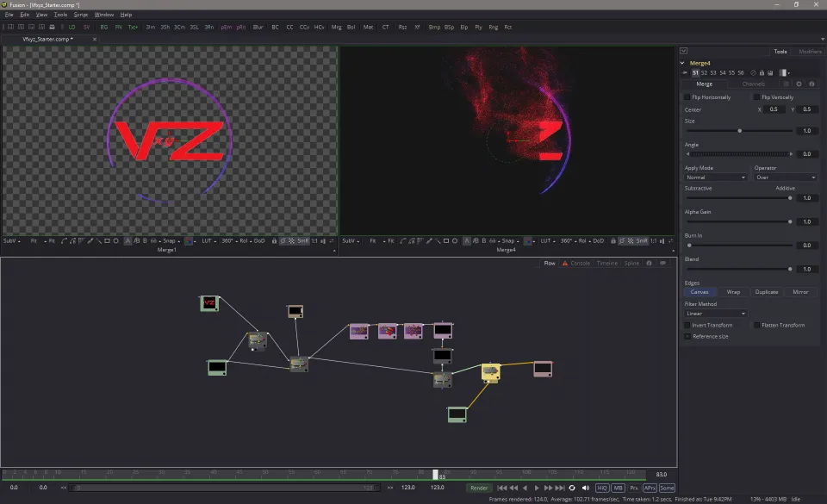Toggle the loop playback icon
The width and height of the screenshot is (827, 504).
pyautogui.click(x=572, y=488)
